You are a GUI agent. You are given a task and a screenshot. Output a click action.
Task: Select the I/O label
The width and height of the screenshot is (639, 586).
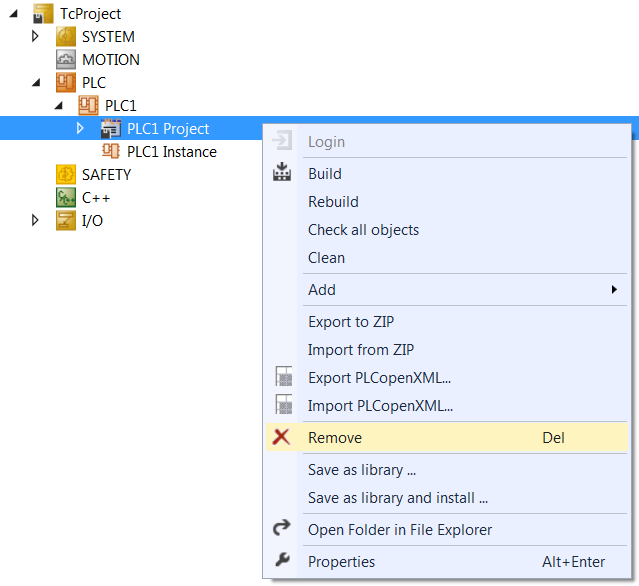tap(93, 221)
